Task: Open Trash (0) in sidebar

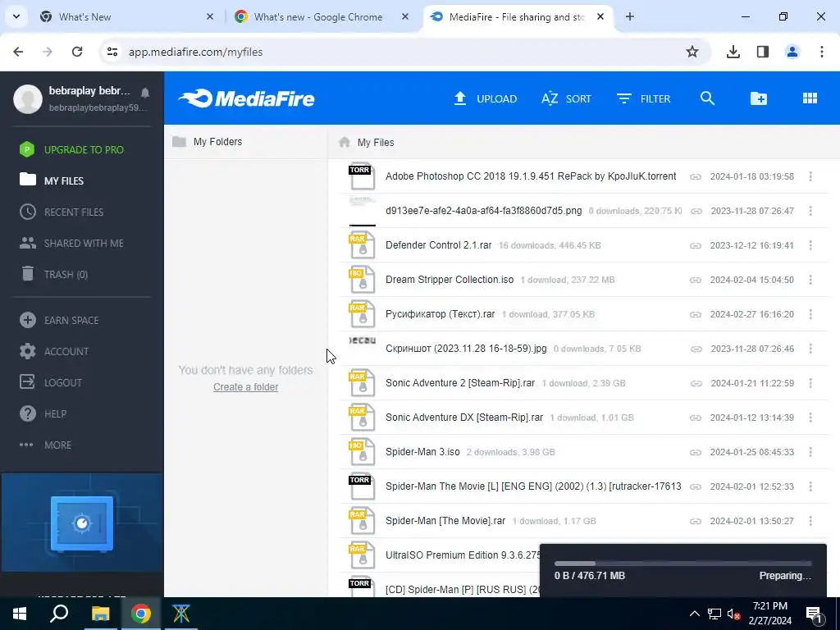Action: click(53, 274)
